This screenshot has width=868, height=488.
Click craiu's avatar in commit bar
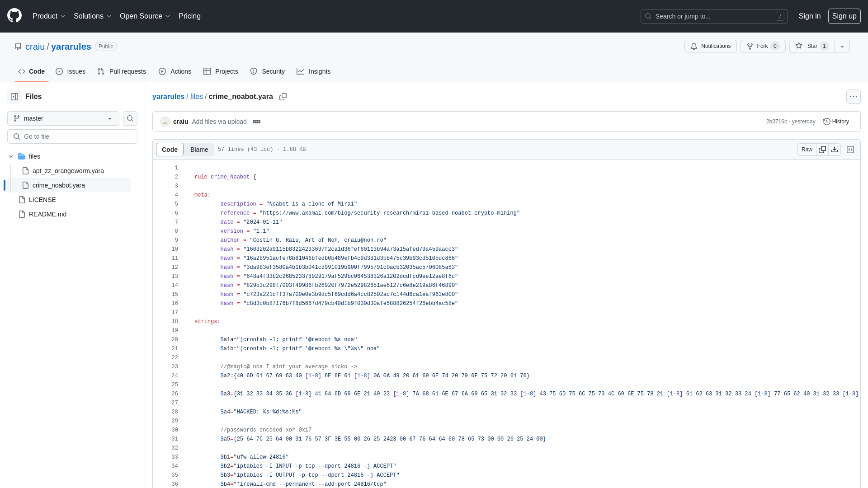point(165,122)
